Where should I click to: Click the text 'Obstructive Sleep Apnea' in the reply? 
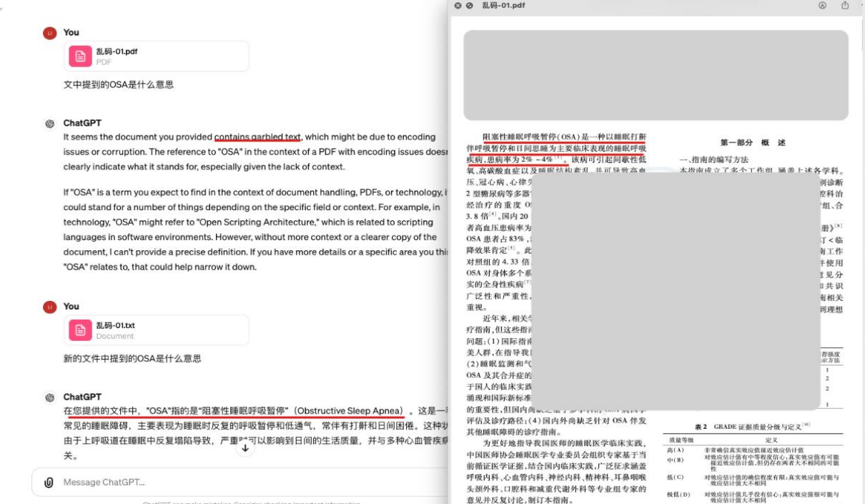(x=350, y=411)
